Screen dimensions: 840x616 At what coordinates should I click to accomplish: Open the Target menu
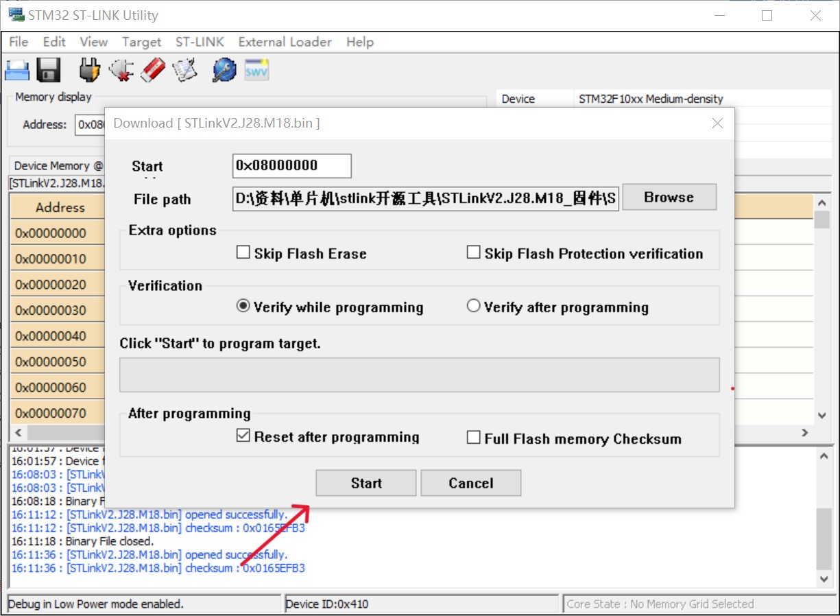(141, 42)
